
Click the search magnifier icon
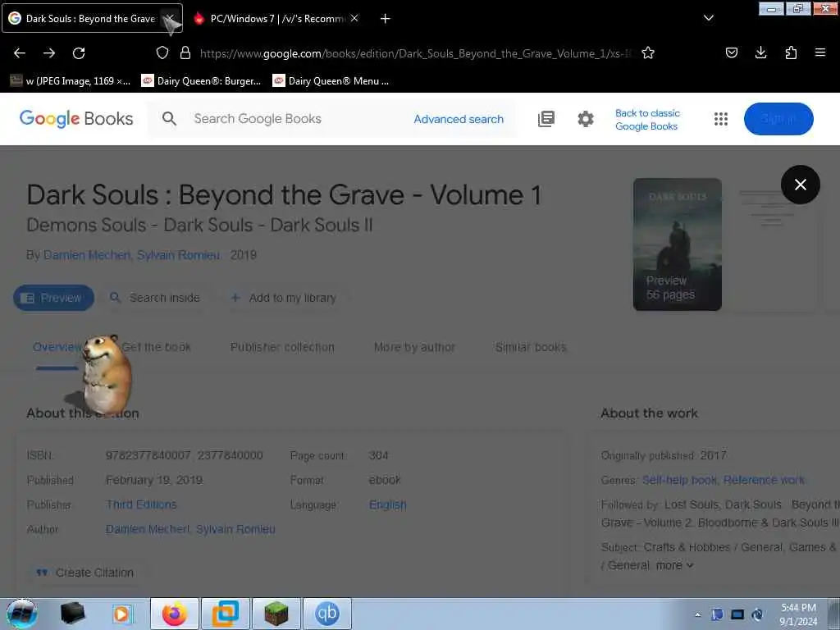169,118
